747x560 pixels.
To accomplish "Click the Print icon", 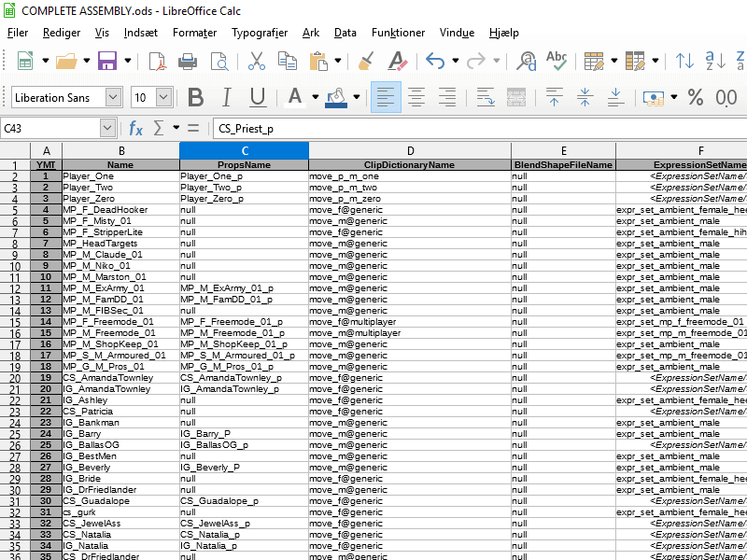I will click(188, 61).
